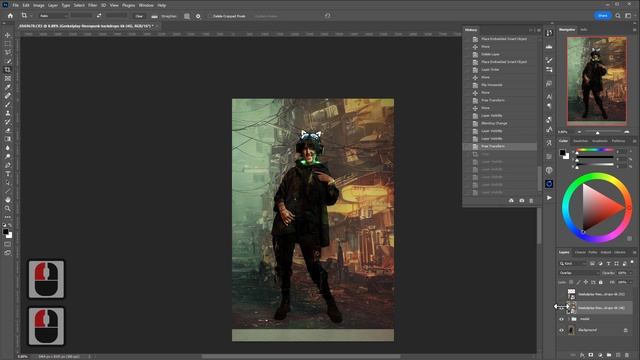The width and height of the screenshot is (640, 360).
Task: Toggle Delete Cropped Pixels checkbox
Action: [x=209, y=16]
